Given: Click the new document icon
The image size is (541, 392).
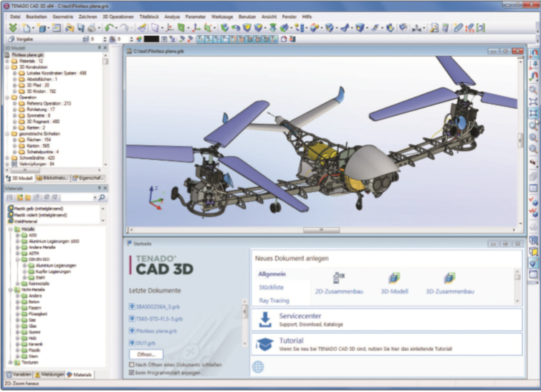Looking at the screenshot, I should click(x=26, y=28).
